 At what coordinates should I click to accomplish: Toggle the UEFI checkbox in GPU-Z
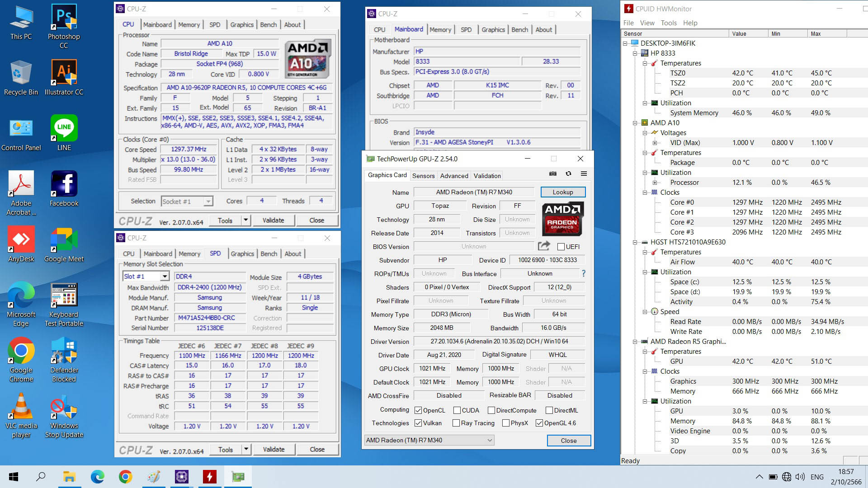pyautogui.click(x=561, y=247)
